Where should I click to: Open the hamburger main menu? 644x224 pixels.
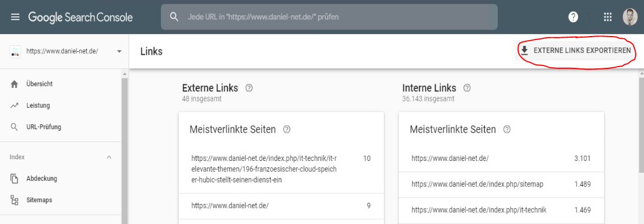(x=15, y=17)
